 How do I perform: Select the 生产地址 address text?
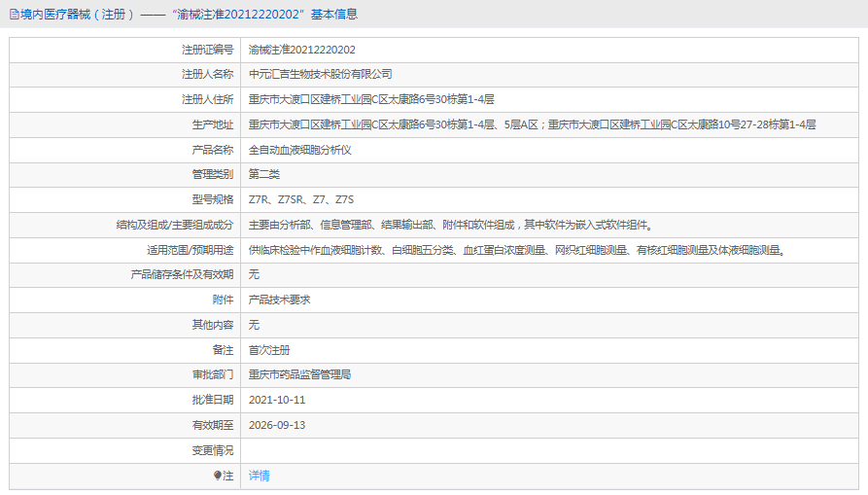point(532,124)
